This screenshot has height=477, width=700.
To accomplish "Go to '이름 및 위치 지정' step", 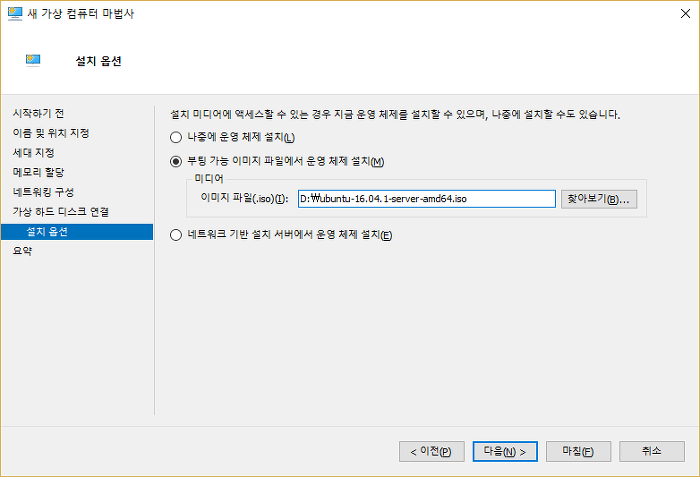I will [x=51, y=133].
